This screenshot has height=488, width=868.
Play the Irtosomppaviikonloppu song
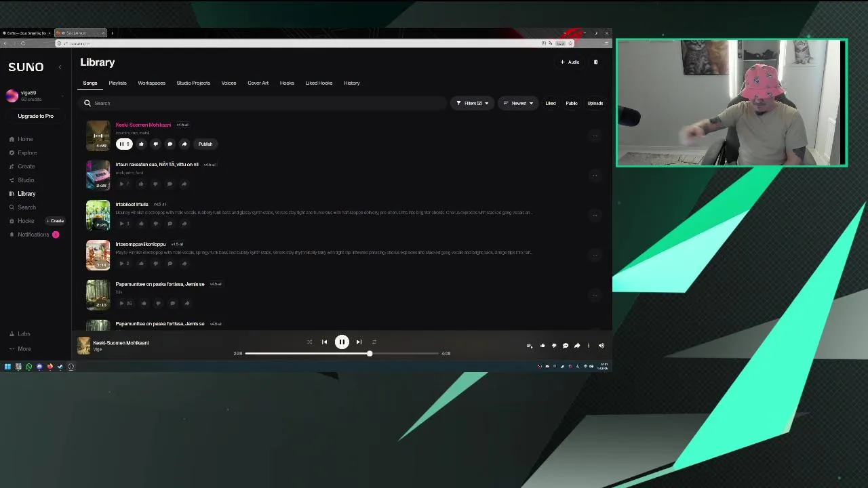[123, 263]
